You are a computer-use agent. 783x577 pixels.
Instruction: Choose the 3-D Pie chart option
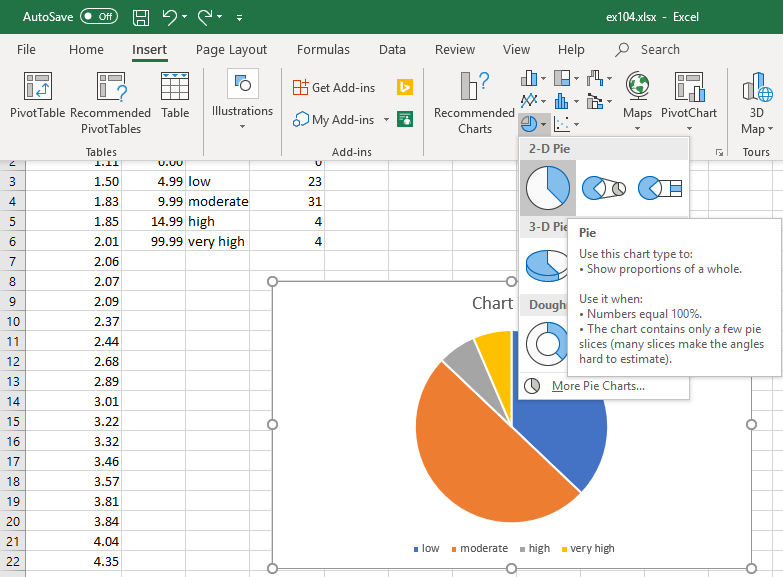[546, 266]
